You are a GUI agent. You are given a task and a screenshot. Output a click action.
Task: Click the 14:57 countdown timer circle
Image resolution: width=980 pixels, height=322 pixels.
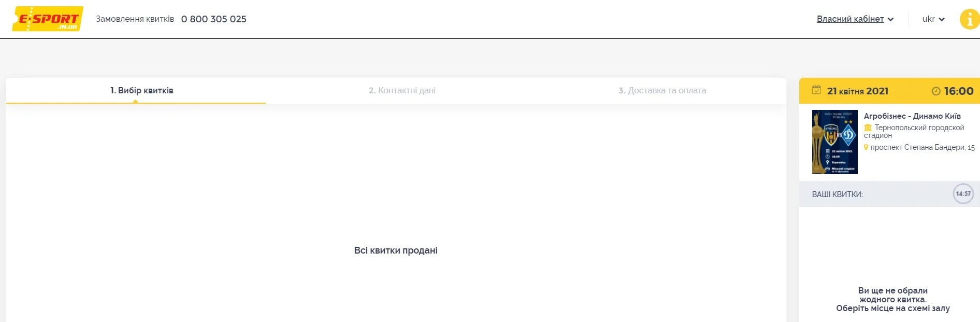963,194
